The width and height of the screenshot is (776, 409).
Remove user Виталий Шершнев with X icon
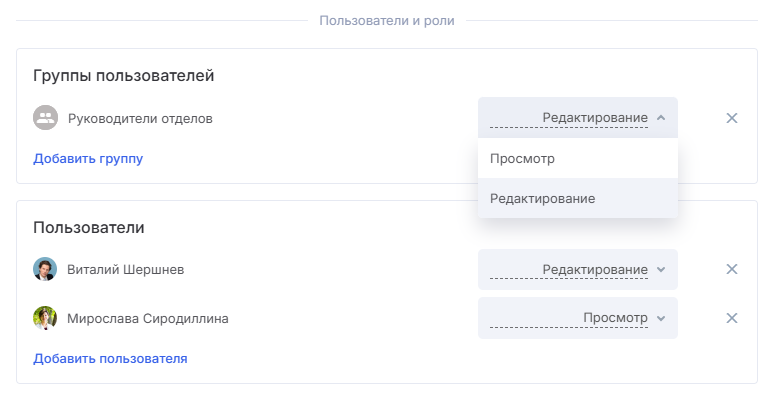click(731, 269)
